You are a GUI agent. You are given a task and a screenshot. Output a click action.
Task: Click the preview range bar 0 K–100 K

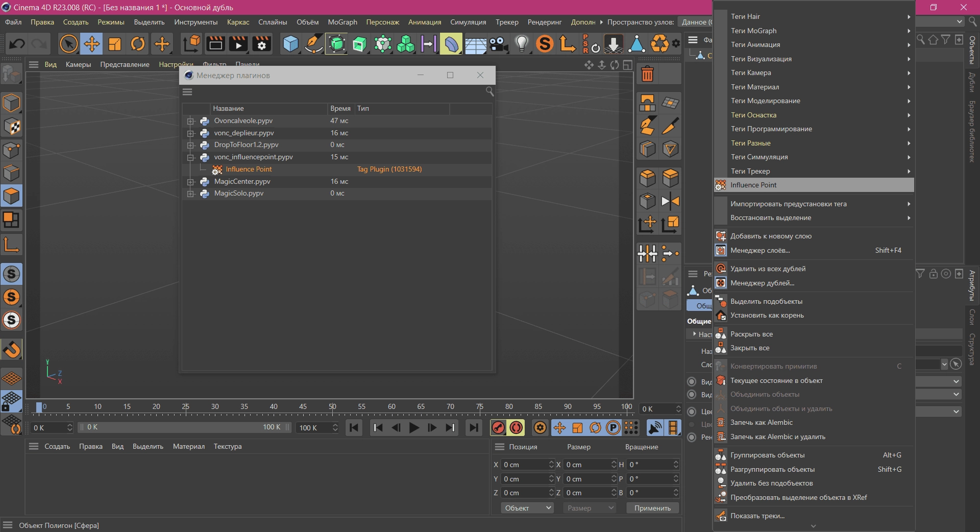[x=184, y=427]
